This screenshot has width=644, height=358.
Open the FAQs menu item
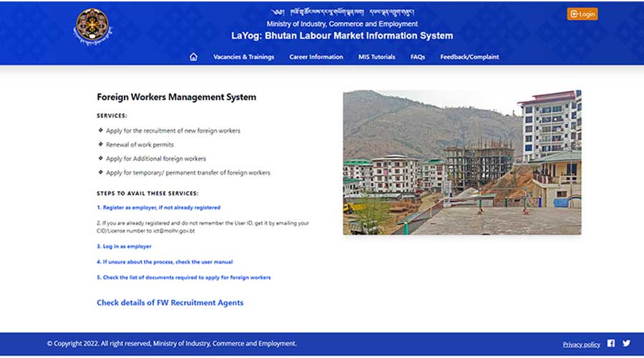(418, 57)
